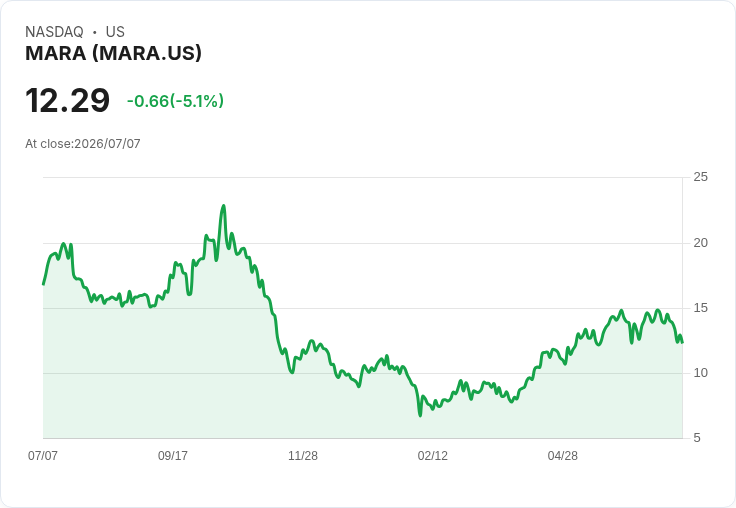Click the 20 y-axis price label
This screenshot has width=736, height=508.
(700, 243)
